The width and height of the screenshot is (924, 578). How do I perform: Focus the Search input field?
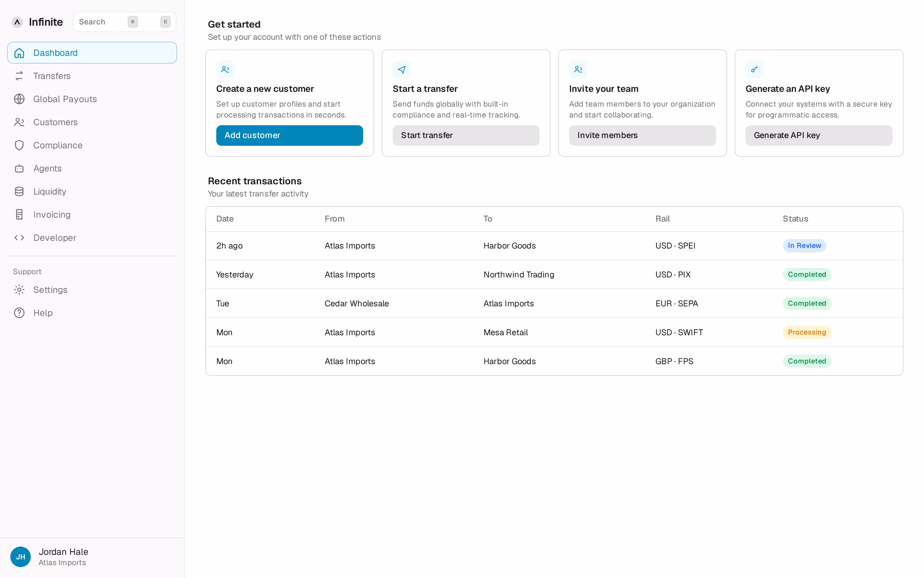tap(124, 22)
